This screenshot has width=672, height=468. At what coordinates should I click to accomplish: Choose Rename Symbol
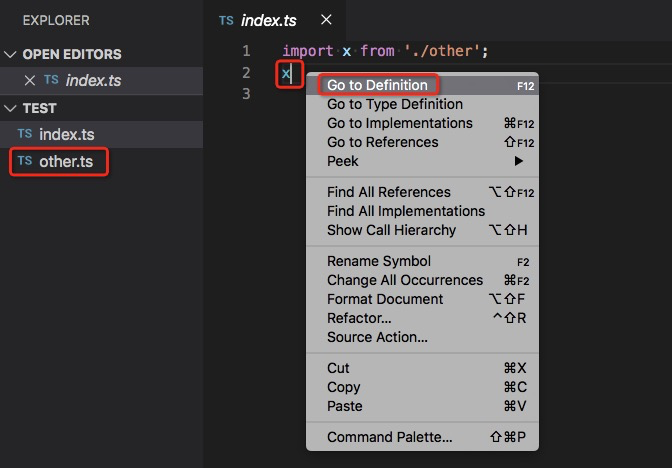point(378,261)
